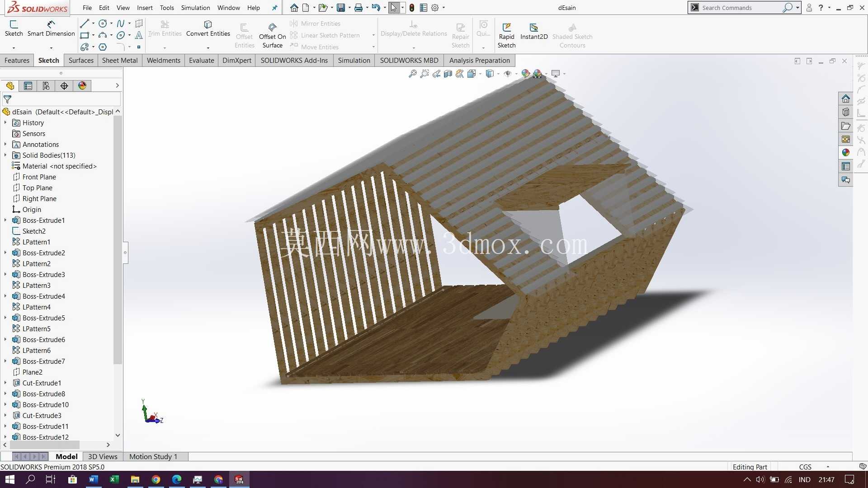Image resolution: width=868 pixels, height=488 pixels.
Task: Click the Rebuild traffic light icon
Action: 412,8
